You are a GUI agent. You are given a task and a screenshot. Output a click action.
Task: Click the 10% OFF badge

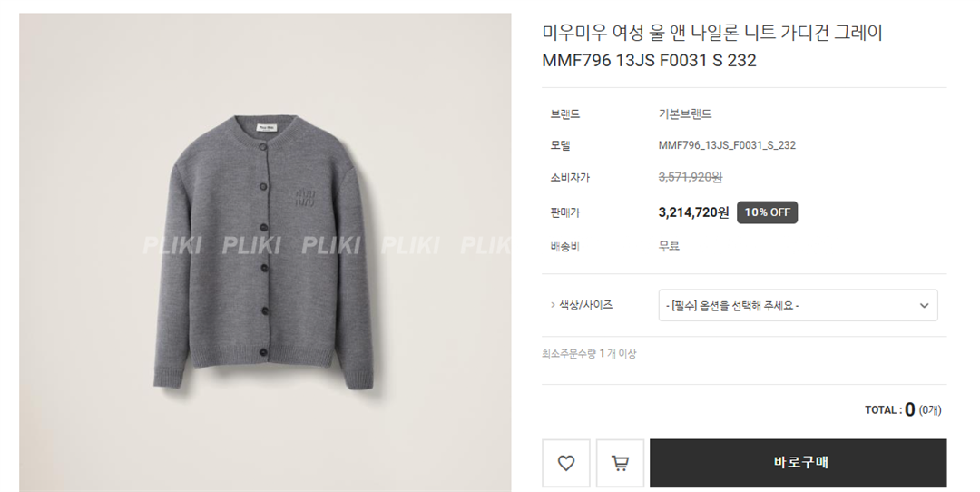(x=767, y=212)
